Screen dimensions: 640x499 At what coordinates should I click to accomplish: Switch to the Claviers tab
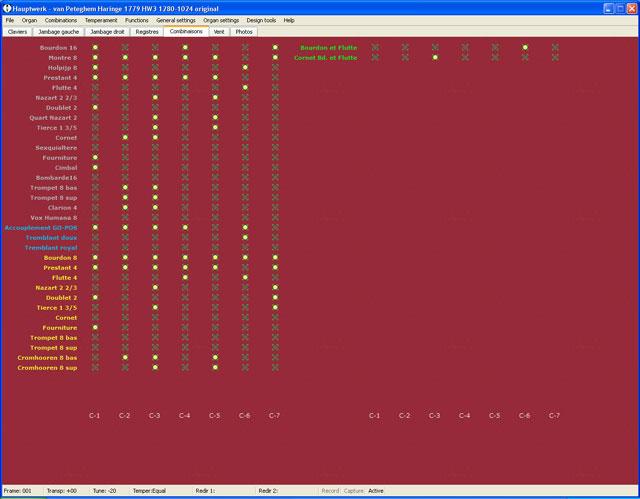[18, 31]
